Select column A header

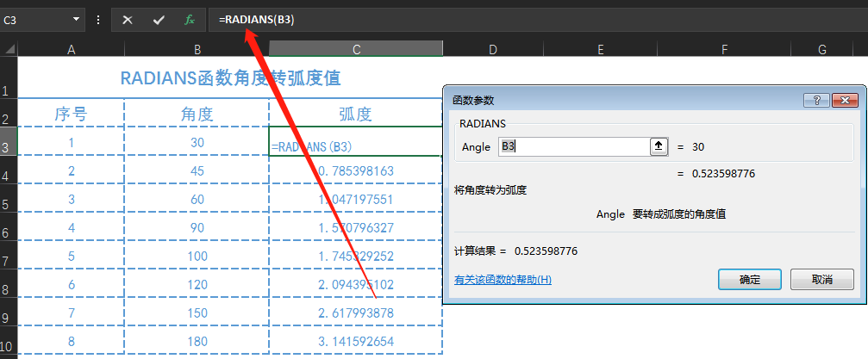[71, 50]
